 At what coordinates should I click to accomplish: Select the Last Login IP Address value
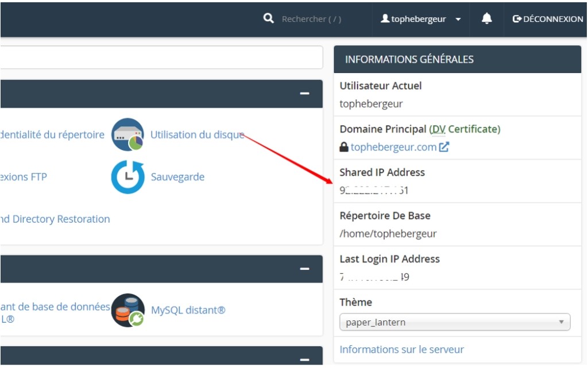(x=374, y=277)
